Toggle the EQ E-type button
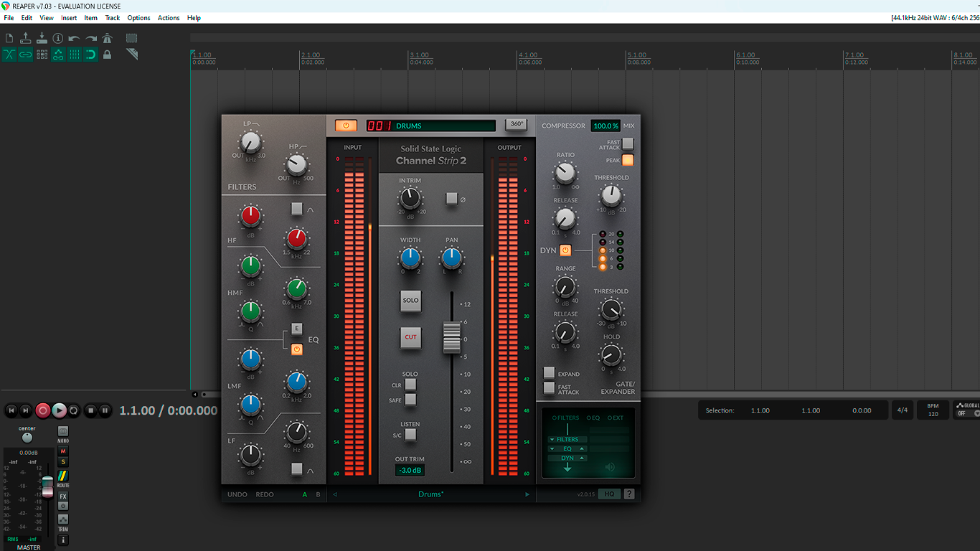980x551 pixels. (x=296, y=329)
